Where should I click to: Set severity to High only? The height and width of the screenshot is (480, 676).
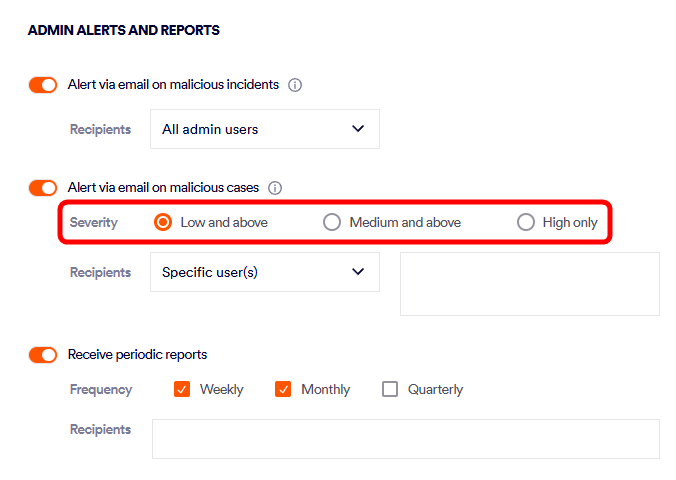tap(525, 222)
